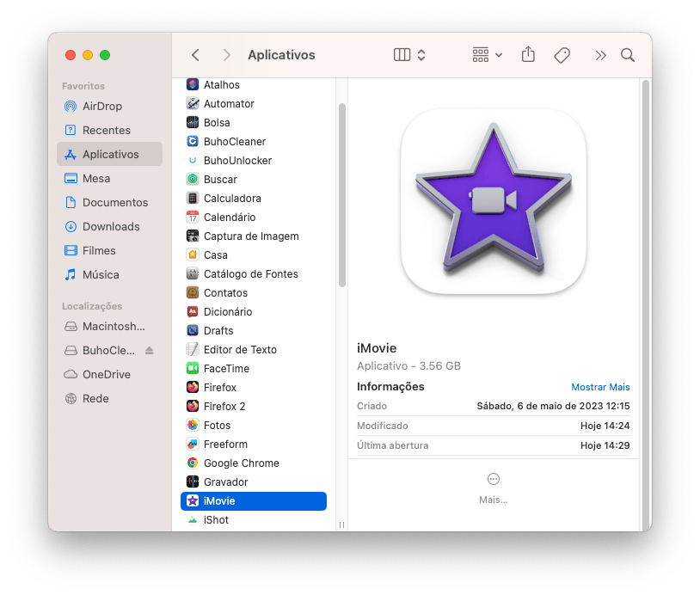The height and width of the screenshot is (595, 700).
Task: Select the Firefox 2 app row
Action: pos(254,406)
